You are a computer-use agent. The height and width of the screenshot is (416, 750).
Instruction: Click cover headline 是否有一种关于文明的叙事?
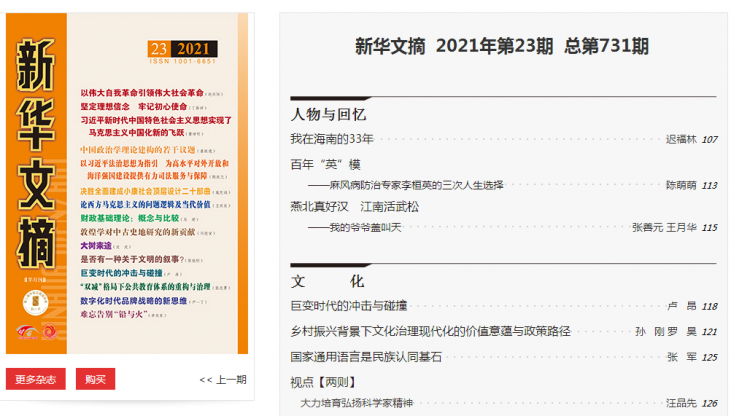point(132,260)
